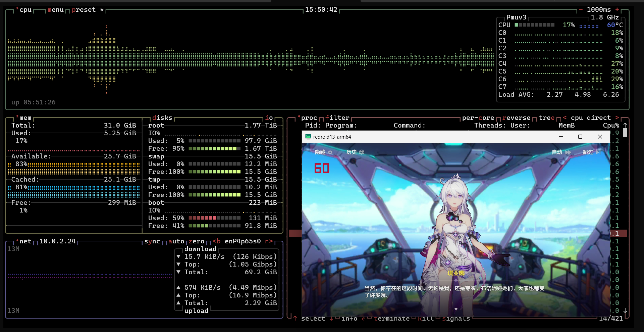Click interface name enP4p65s0

tap(243, 241)
